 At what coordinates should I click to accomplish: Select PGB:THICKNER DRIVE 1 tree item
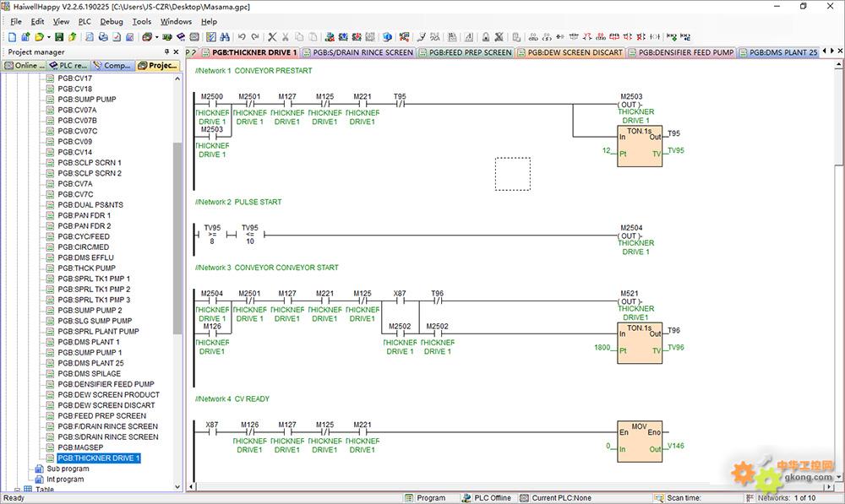[x=99, y=458]
